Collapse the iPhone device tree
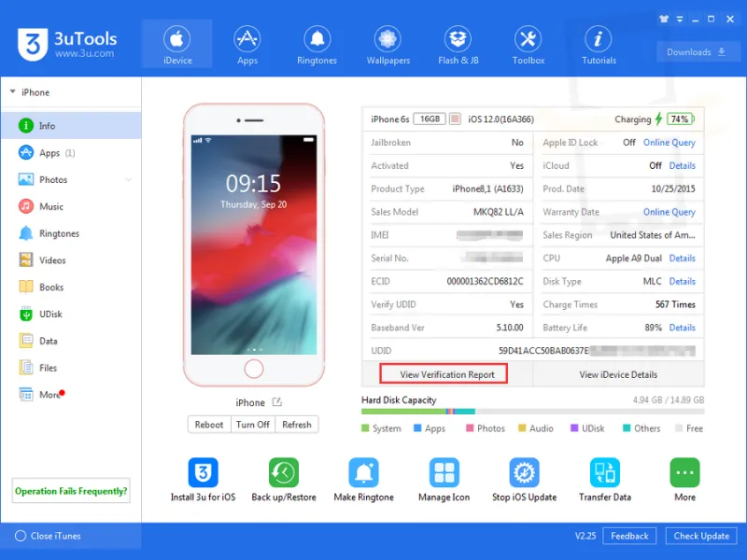747x560 pixels. pyautogui.click(x=13, y=91)
